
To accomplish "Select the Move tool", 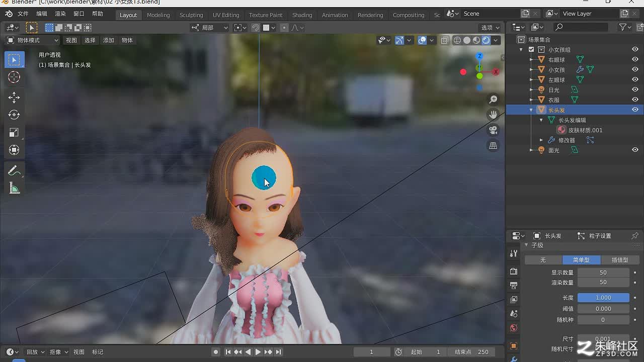I will [15, 97].
